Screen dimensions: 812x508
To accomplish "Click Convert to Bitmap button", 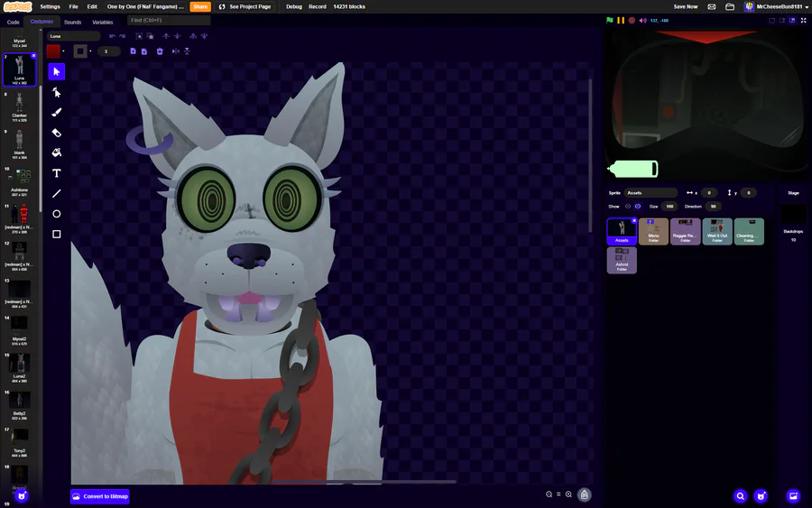I will point(100,496).
